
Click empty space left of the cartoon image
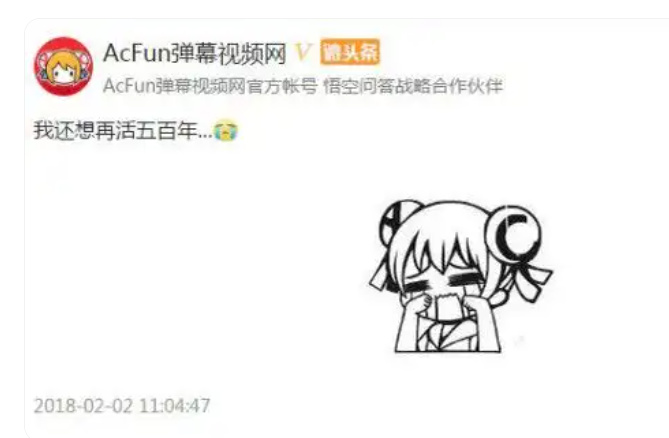192,273
